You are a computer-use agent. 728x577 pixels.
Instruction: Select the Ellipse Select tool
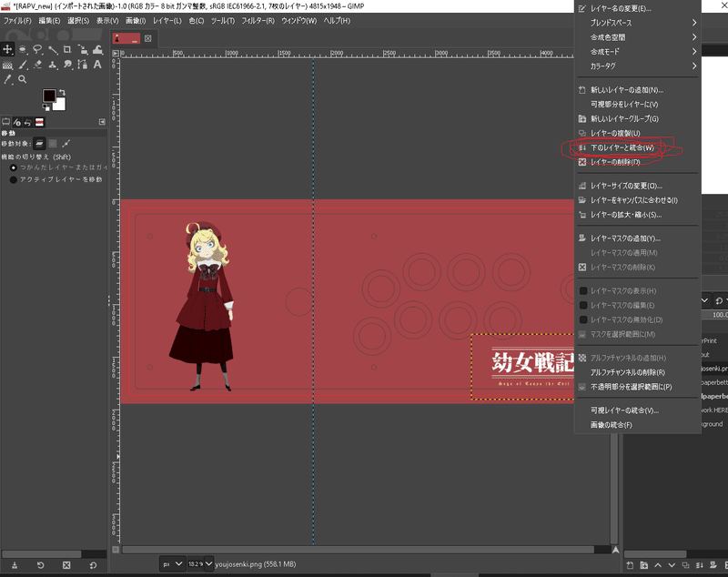point(23,50)
